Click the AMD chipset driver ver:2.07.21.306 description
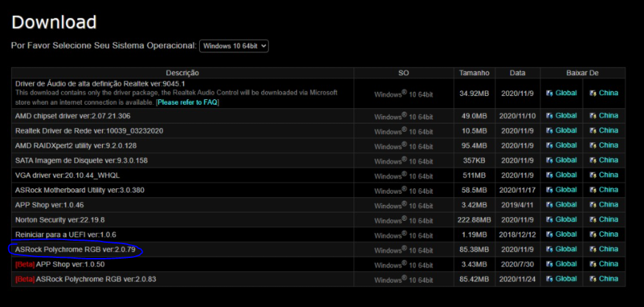Screen dimensions: 644x307 (x=73, y=116)
